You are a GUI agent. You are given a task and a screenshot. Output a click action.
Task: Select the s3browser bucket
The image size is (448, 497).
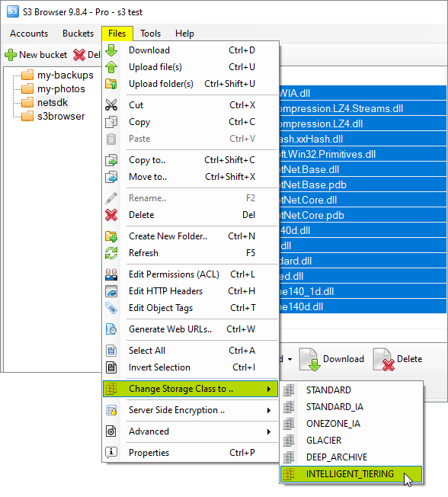point(61,116)
